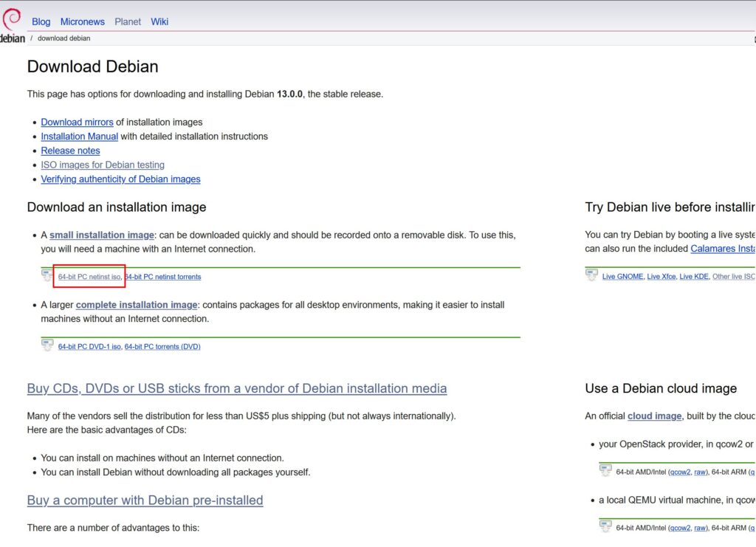
Task: Follow the ISO images for Debian testing link
Action: click(x=103, y=165)
